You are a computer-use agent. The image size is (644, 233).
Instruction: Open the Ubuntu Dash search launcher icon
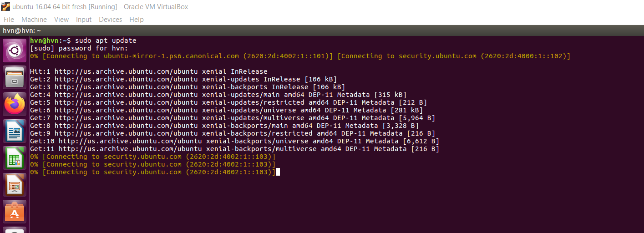pos(15,51)
